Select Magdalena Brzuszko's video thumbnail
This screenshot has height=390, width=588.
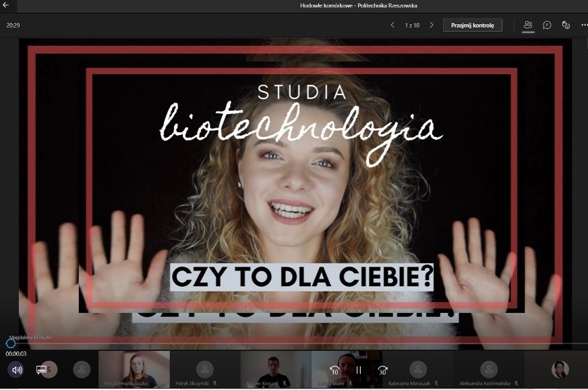(134, 368)
